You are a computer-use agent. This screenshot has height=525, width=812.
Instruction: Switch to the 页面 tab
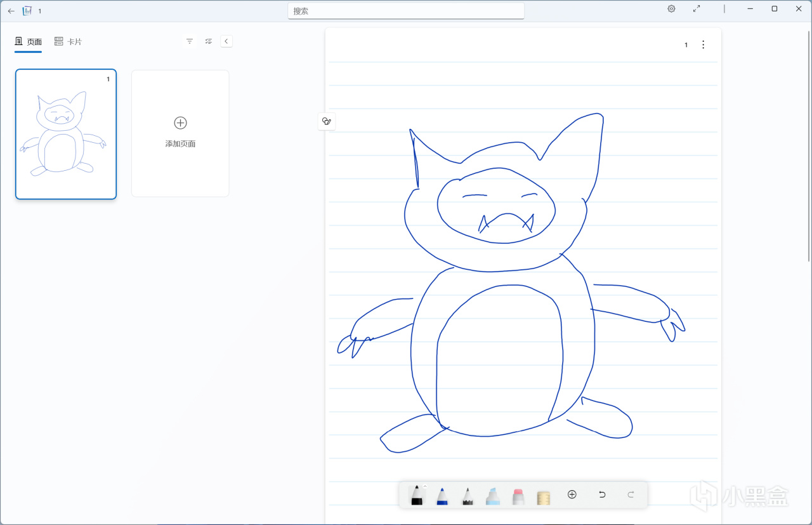29,42
